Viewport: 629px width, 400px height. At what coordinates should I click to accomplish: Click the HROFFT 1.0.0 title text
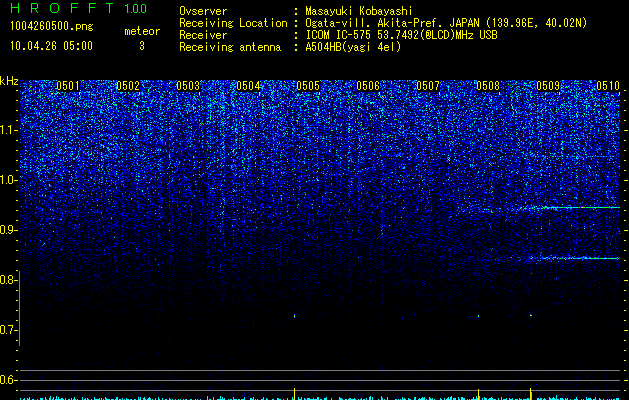(78, 8)
